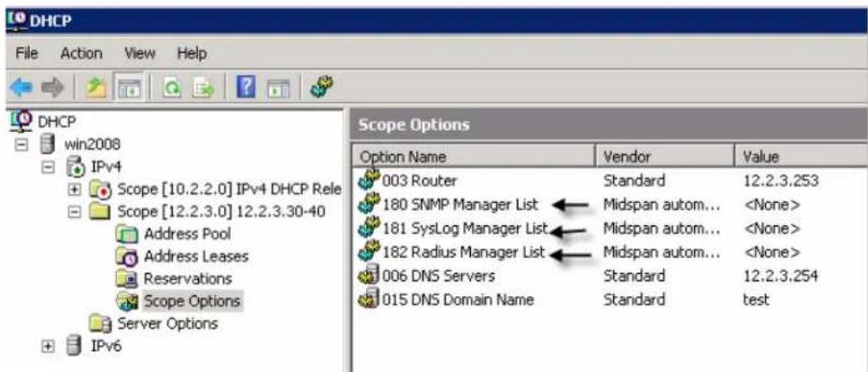This screenshot has width=868, height=372.
Task: Click the Reservations icon
Action: click(x=126, y=279)
